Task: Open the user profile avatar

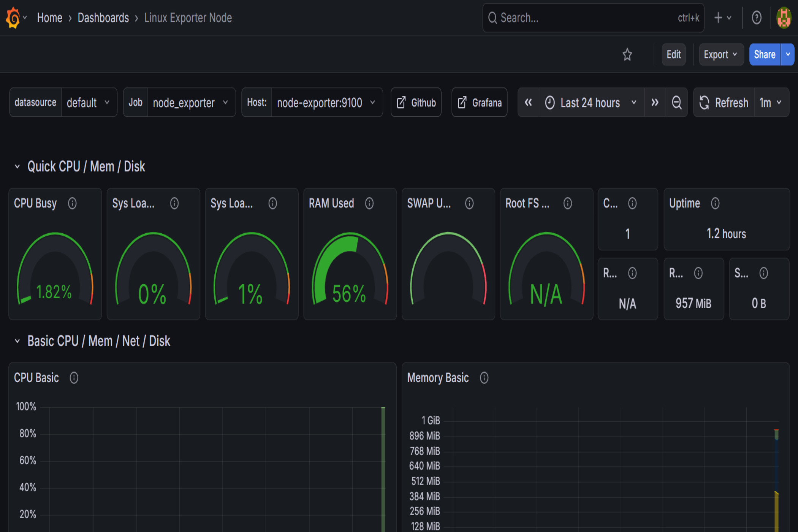Action: coord(784,17)
